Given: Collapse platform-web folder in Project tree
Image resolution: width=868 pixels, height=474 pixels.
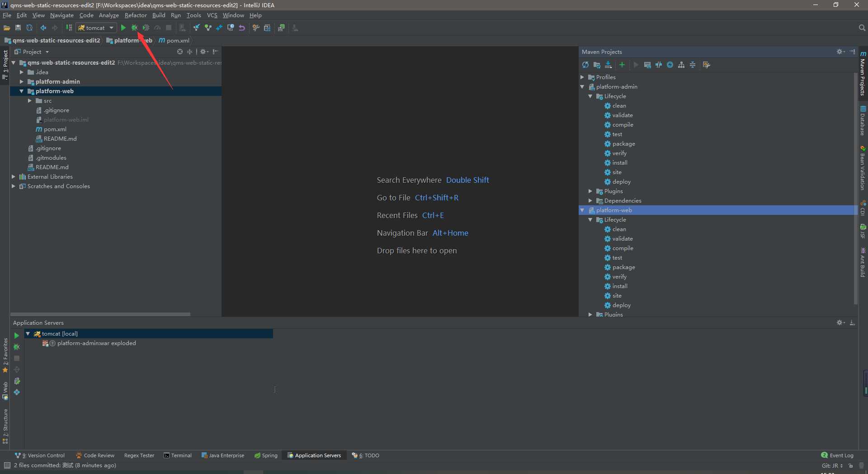Looking at the screenshot, I should tap(21, 91).
